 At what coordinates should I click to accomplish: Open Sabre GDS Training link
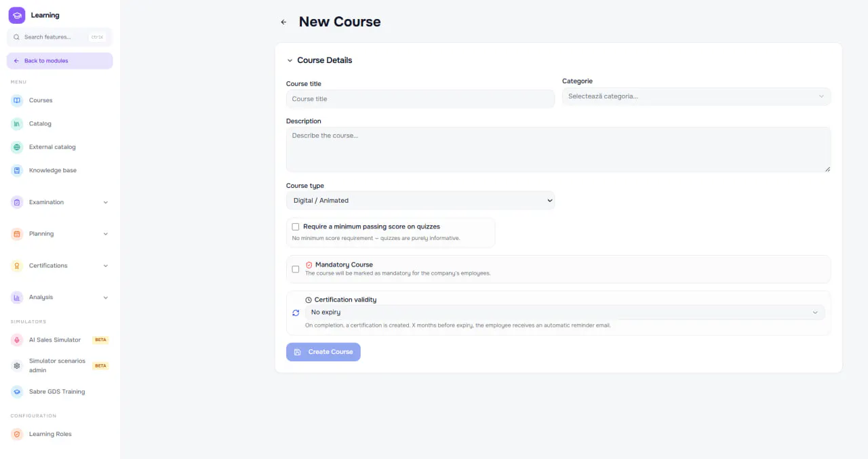(x=60, y=392)
